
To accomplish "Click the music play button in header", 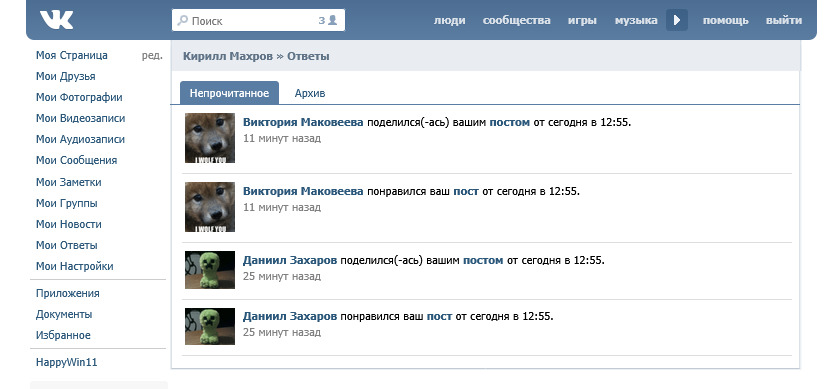I will [676, 20].
